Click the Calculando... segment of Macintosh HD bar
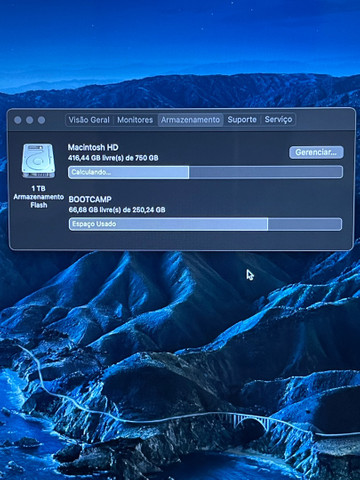This screenshot has height=480, width=360. [129, 172]
